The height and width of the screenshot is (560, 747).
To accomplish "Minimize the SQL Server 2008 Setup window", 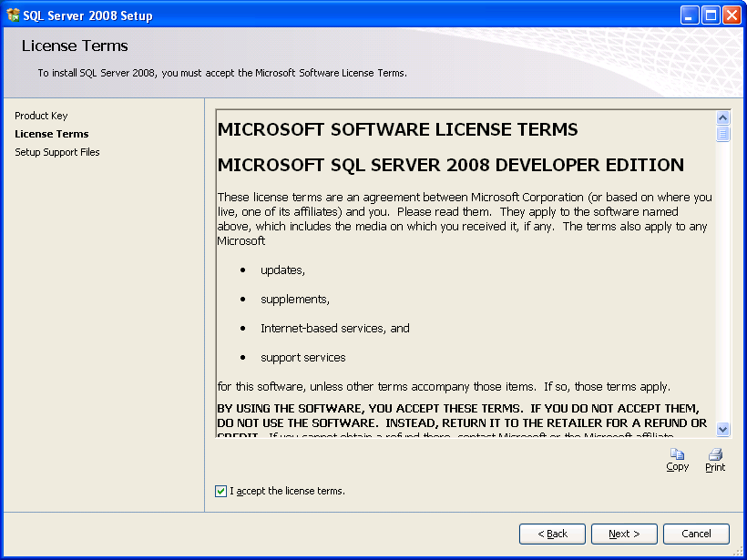I will click(x=689, y=15).
